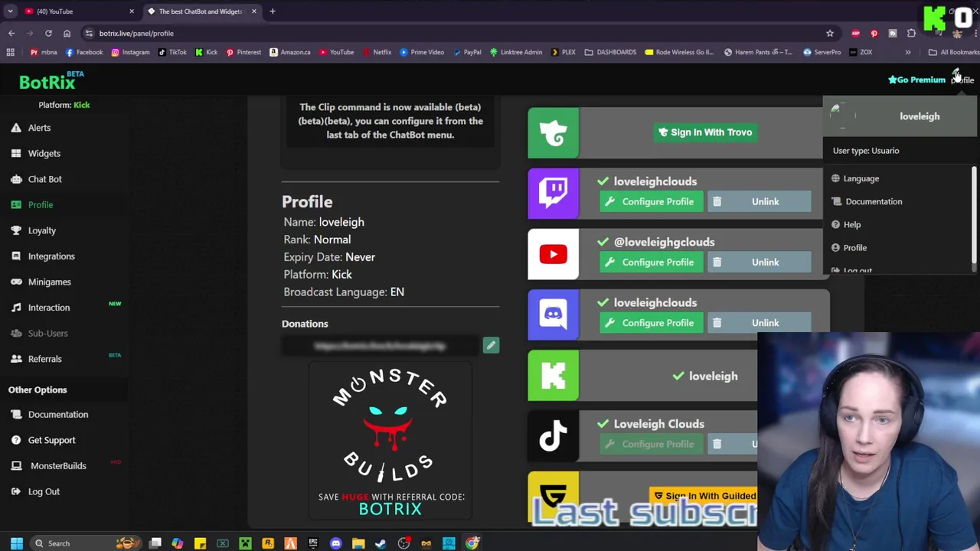Click the Windows taskbar Search box
The image size is (980, 551).
click(x=84, y=543)
